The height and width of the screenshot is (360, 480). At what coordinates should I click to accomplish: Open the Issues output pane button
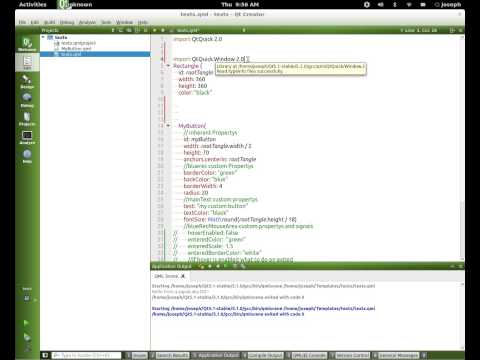[136, 355]
